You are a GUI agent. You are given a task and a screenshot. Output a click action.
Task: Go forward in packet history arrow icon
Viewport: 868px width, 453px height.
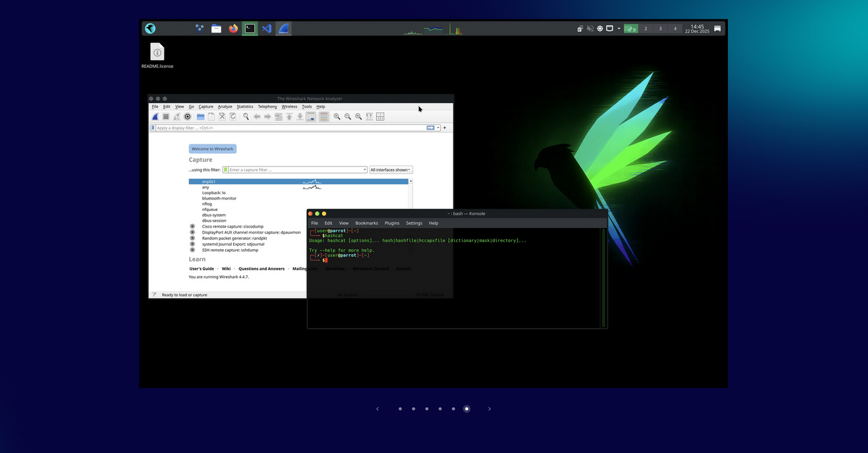267,117
